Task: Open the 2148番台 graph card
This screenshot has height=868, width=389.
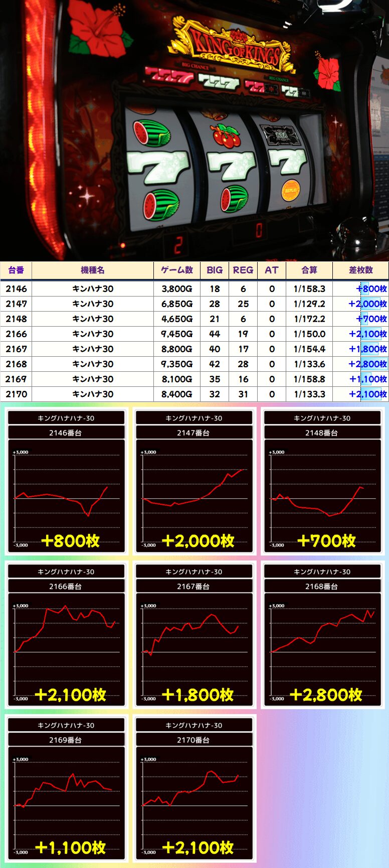Action: 321,482
